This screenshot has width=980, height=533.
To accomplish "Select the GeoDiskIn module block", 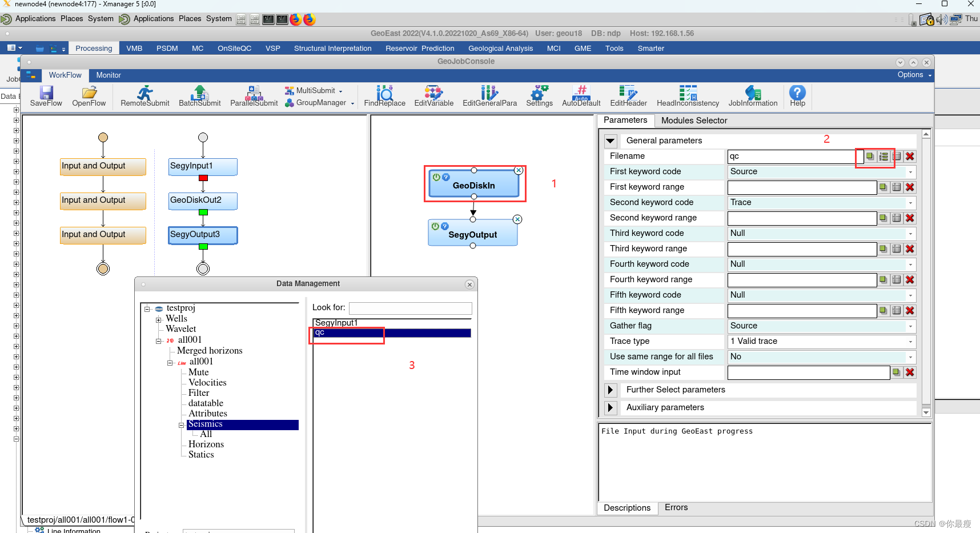I will (x=474, y=184).
